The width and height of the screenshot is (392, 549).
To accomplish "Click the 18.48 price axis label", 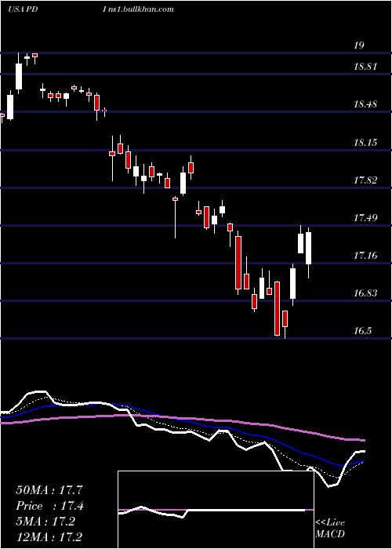I will 365,104.
